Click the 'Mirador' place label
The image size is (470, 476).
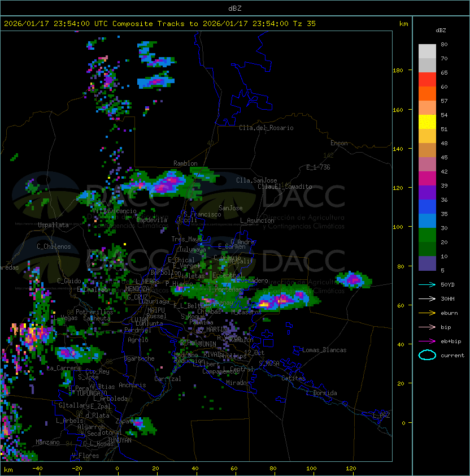pyautogui.click(x=238, y=383)
